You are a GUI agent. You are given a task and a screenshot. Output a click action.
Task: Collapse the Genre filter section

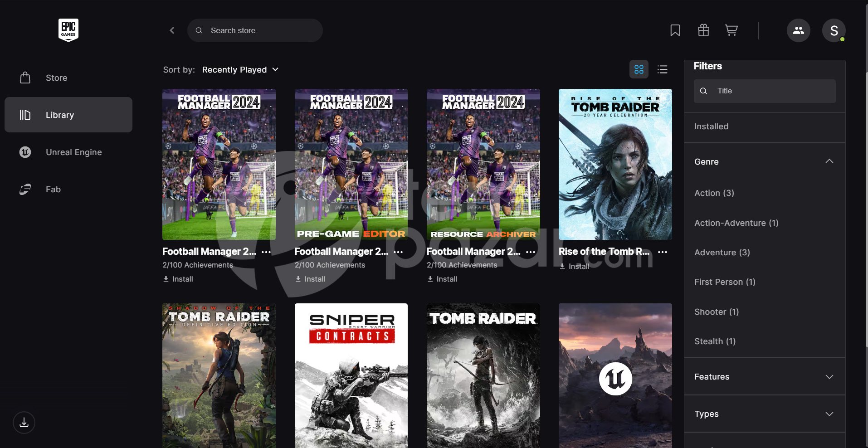[765, 161]
